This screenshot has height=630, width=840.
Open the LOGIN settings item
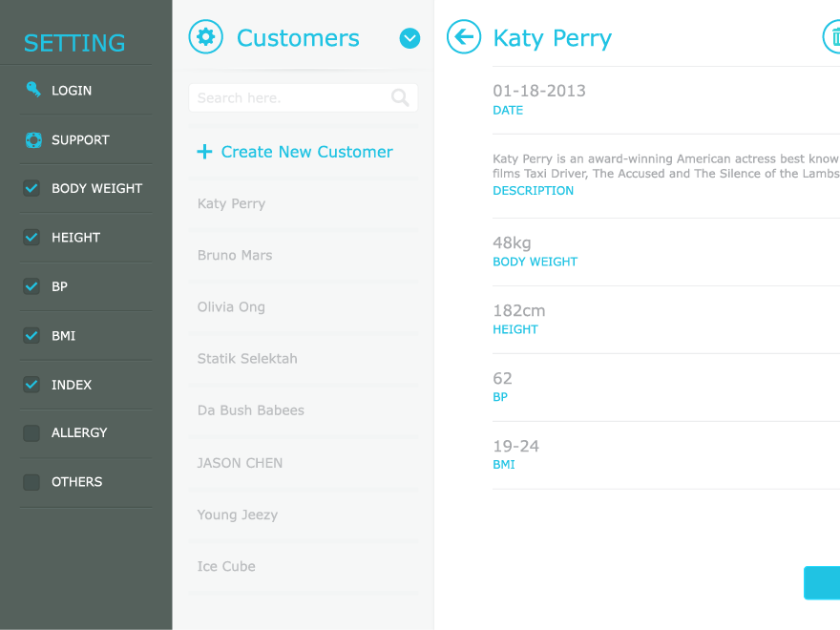point(86,90)
